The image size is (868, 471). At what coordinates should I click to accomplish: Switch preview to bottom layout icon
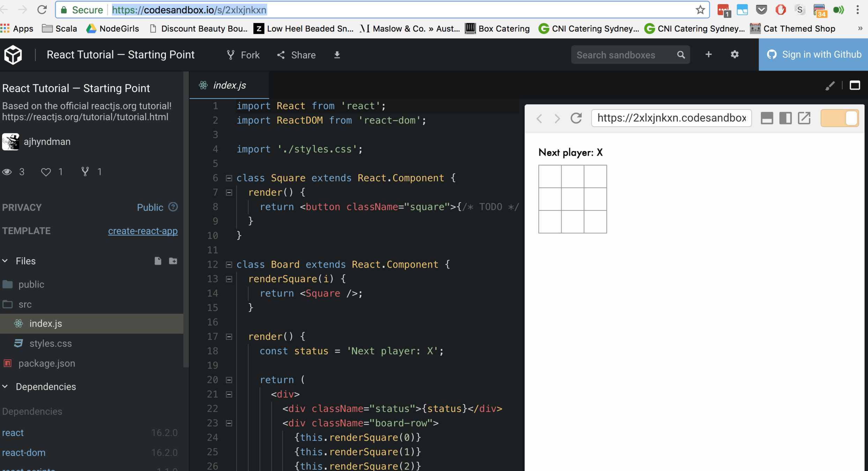767,118
